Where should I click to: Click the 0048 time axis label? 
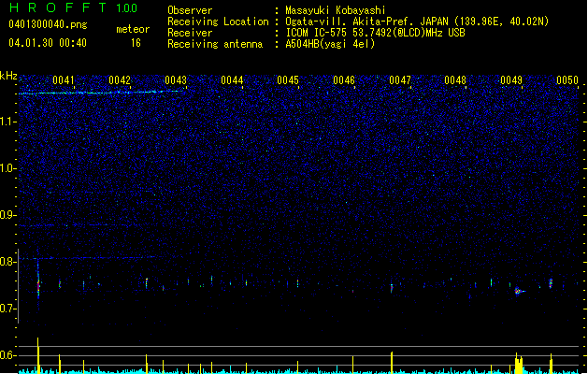pos(455,80)
